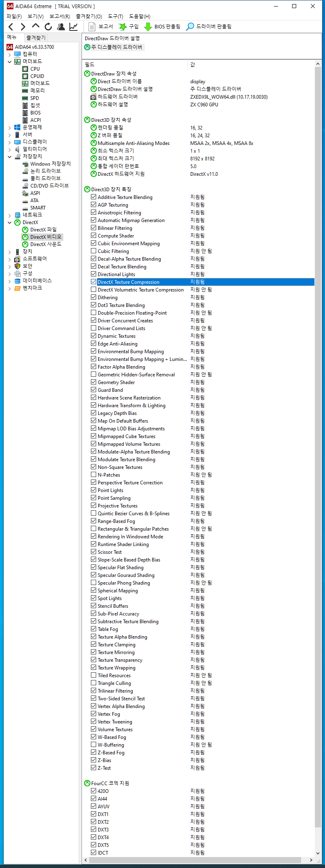Select the 메모리 memory tree icon
The height and width of the screenshot is (868, 325).
(x=25, y=91)
